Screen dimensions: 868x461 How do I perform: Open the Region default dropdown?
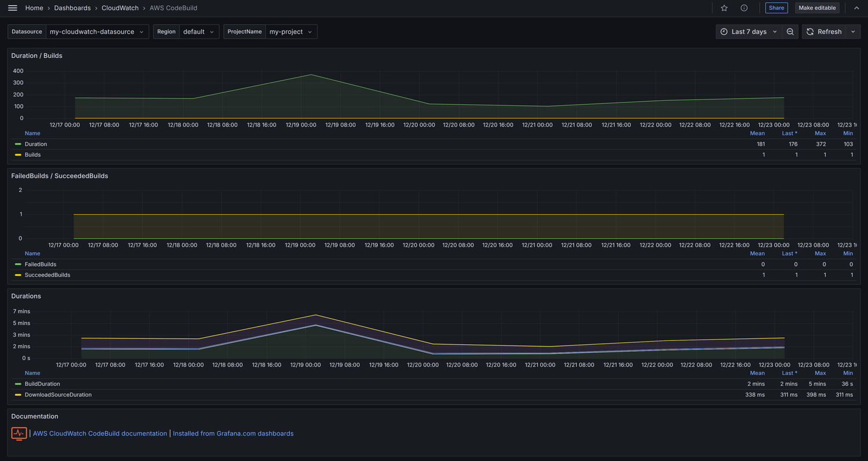pyautogui.click(x=197, y=32)
